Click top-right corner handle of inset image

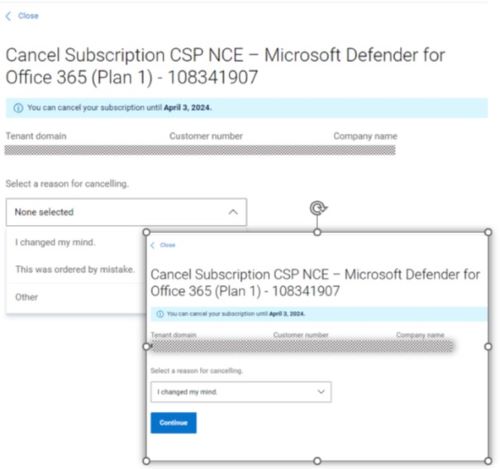(488, 232)
